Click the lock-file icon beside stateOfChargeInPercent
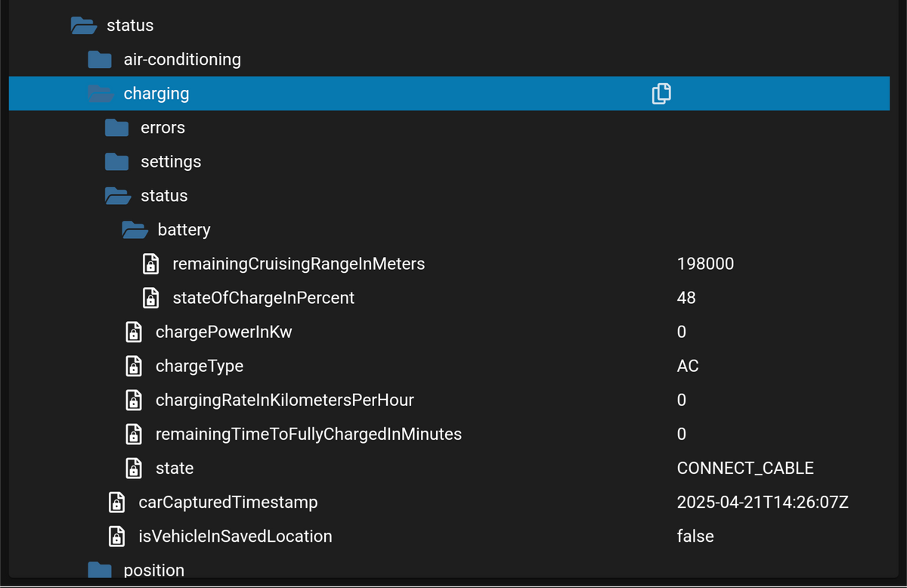Screen dimensions: 907x588 (x=151, y=298)
